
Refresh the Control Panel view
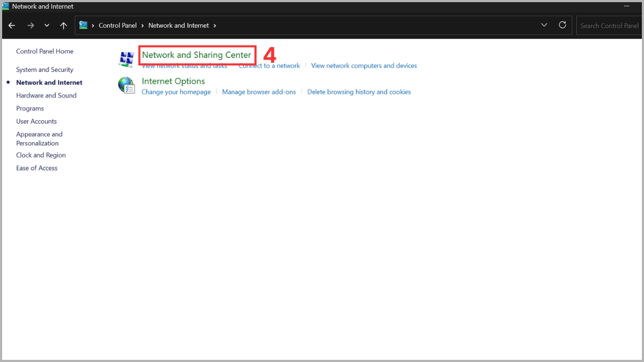[x=562, y=25]
